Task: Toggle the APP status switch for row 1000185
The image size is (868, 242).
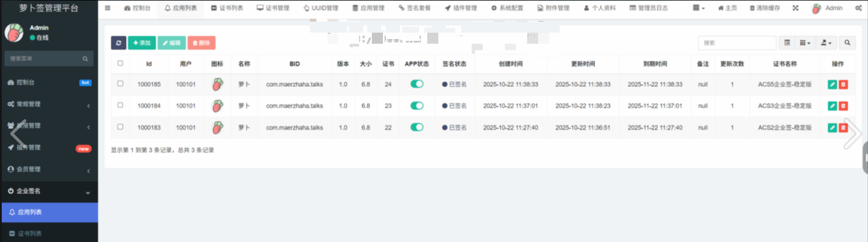Action: 417,84
